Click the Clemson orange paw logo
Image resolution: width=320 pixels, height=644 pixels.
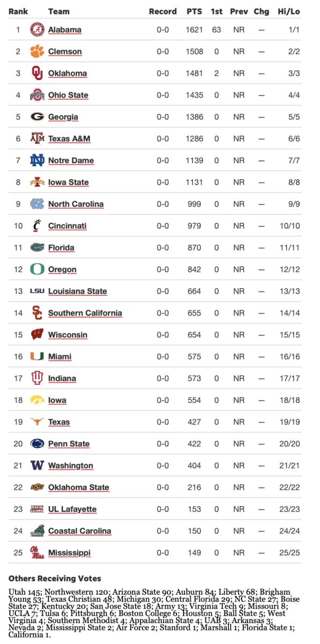[x=37, y=52]
